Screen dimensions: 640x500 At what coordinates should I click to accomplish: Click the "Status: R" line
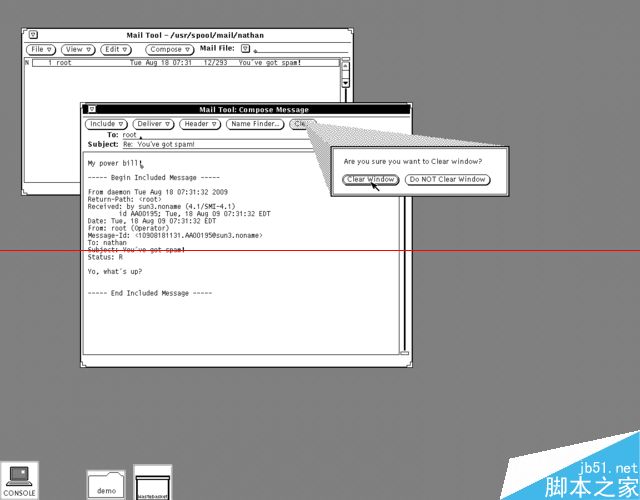point(105,257)
